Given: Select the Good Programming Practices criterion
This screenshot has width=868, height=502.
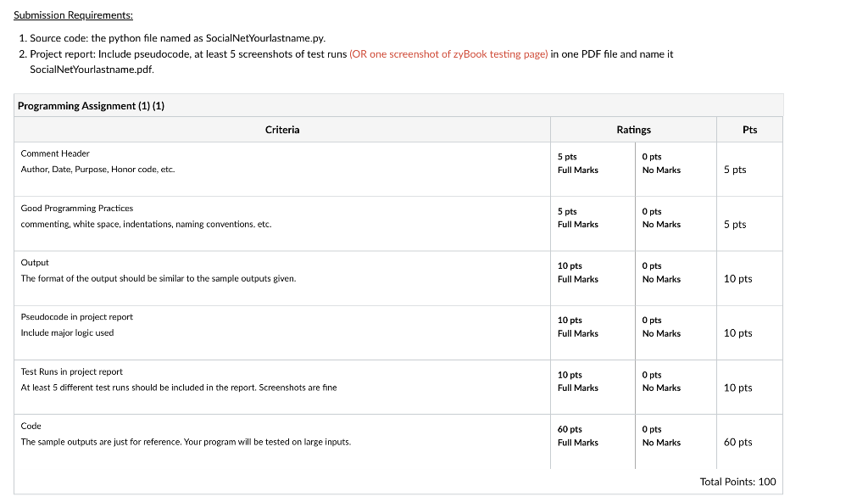Looking at the screenshot, I should point(76,208).
